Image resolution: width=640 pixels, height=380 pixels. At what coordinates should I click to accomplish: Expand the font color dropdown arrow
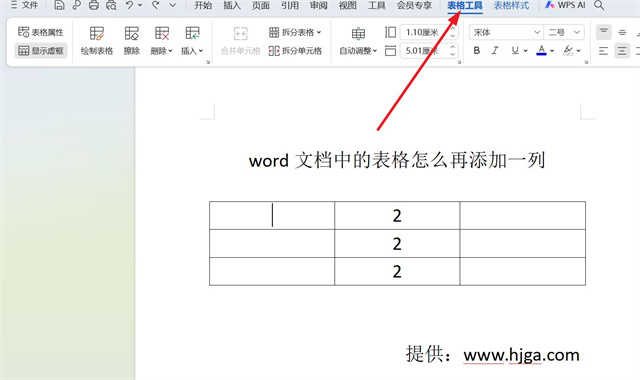[x=552, y=51]
